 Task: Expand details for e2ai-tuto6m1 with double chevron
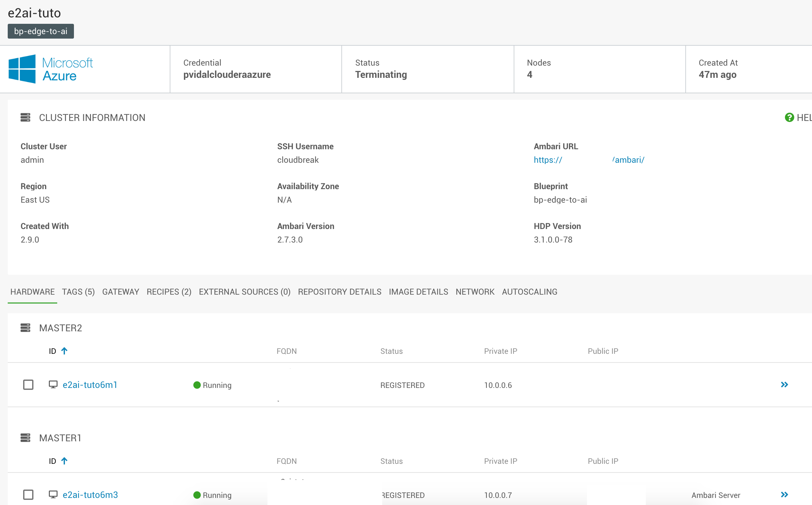[784, 384]
